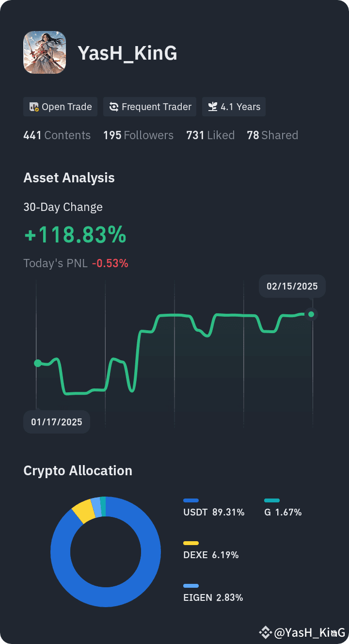View the 195 Followers list

point(139,135)
